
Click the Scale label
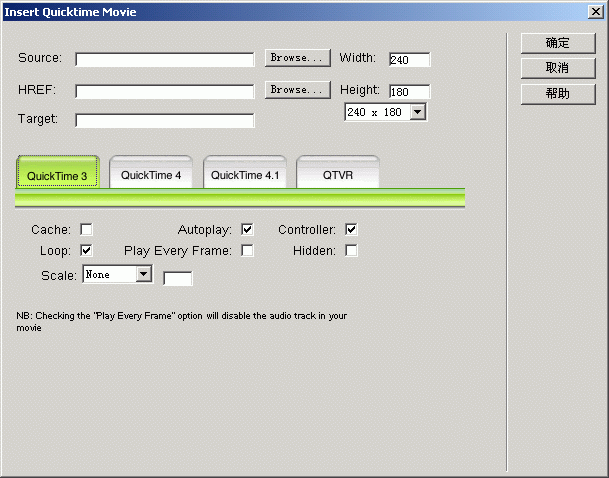[59, 276]
